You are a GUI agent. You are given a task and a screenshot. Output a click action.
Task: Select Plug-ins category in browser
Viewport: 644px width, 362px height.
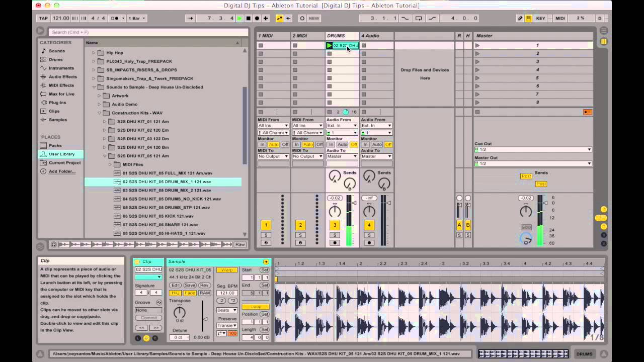point(57,103)
